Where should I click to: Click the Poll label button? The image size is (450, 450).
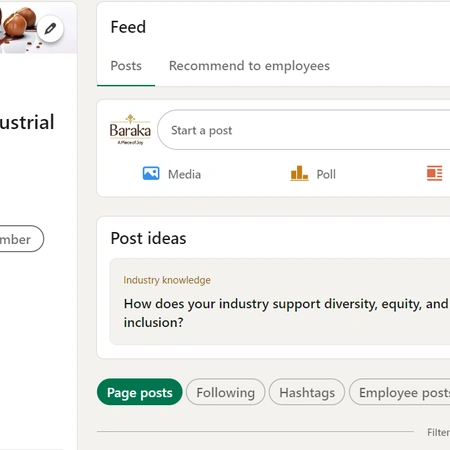326,174
